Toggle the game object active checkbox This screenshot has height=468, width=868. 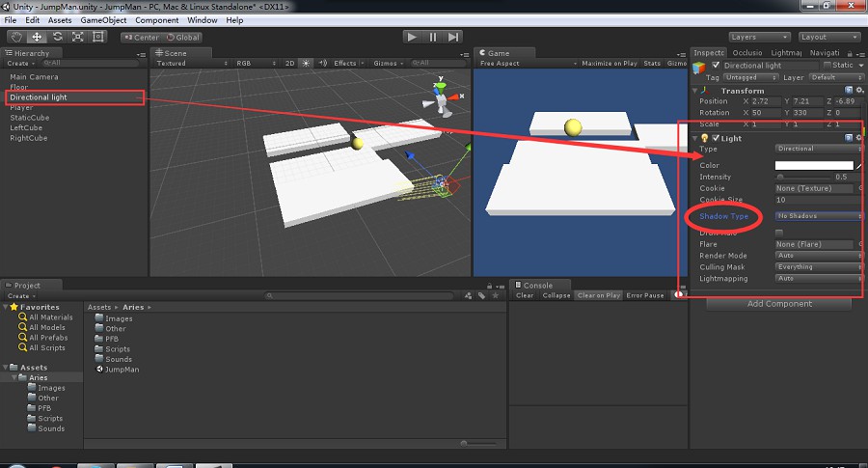point(716,66)
